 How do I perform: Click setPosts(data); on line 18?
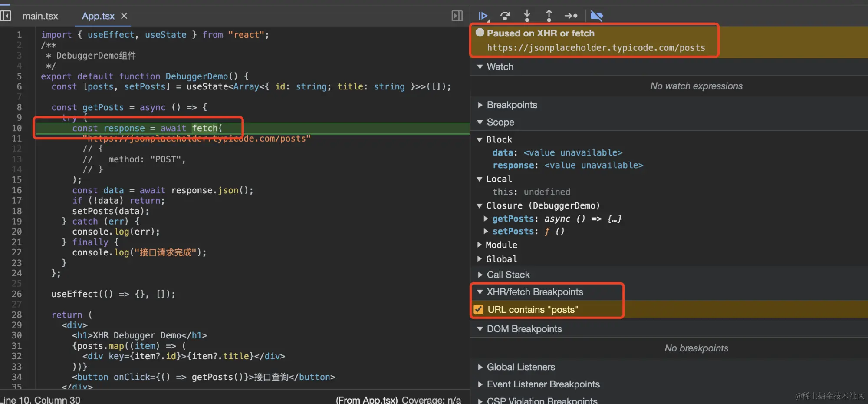tap(111, 211)
